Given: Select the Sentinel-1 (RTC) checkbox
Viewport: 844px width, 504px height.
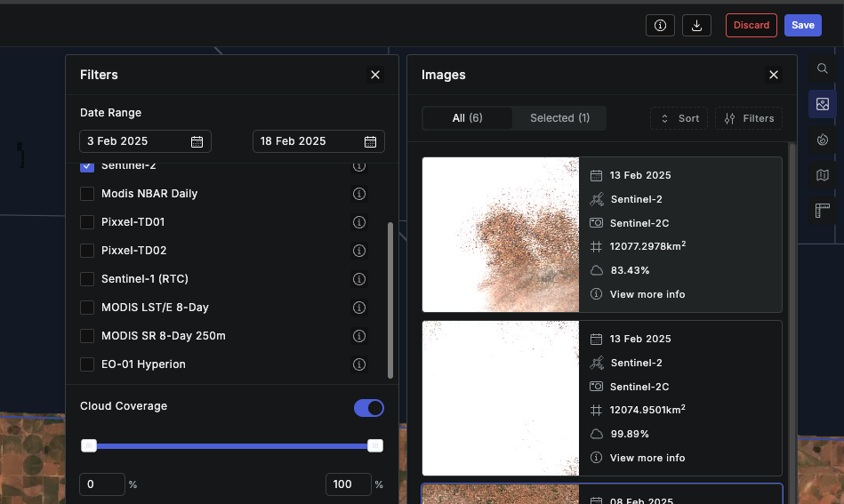Looking at the screenshot, I should (x=86, y=279).
